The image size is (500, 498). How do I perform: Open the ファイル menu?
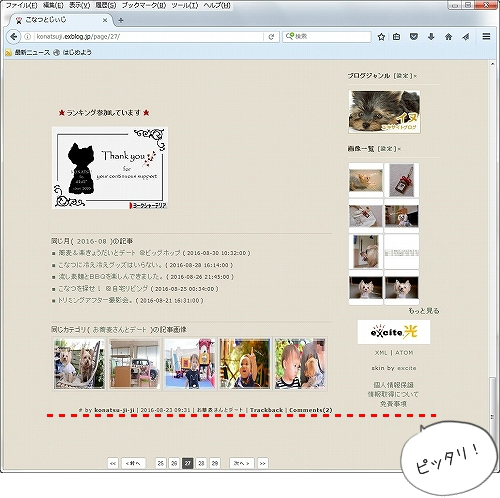coord(21,5)
